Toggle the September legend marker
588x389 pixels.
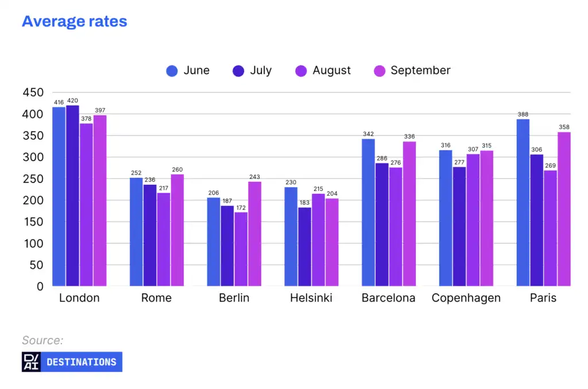click(380, 71)
